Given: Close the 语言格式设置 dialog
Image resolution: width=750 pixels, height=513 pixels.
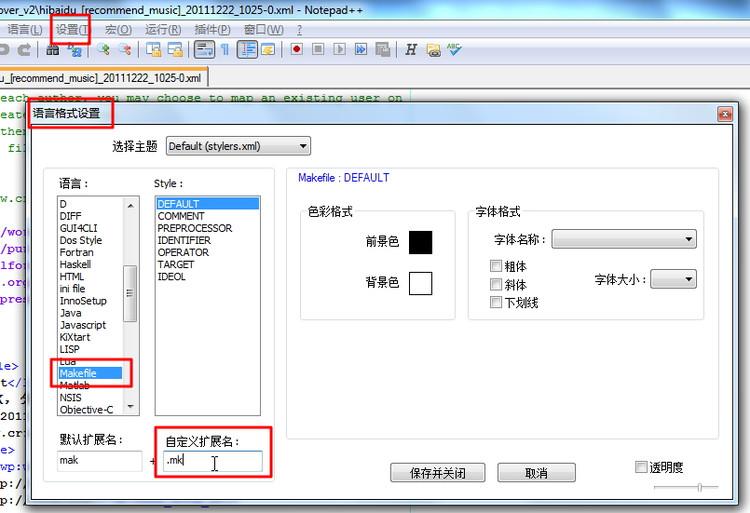Looking at the screenshot, I should tap(725, 114).
